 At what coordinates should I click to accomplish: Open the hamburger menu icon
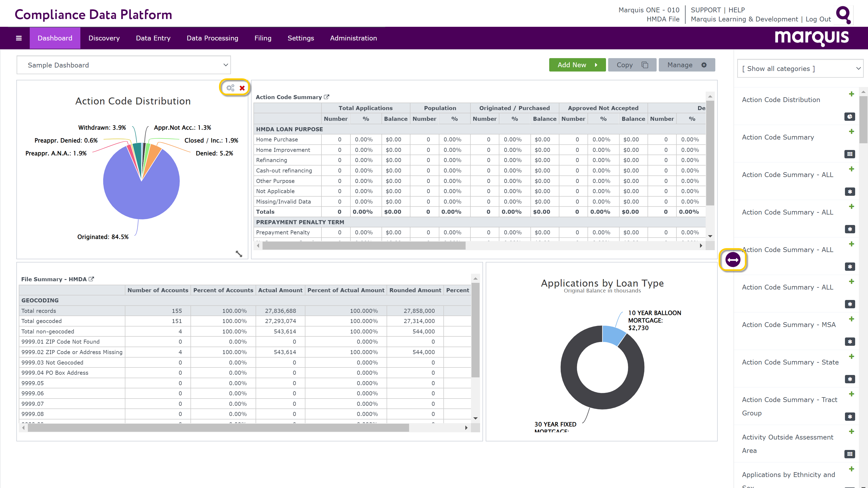pyautogui.click(x=19, y=38)
